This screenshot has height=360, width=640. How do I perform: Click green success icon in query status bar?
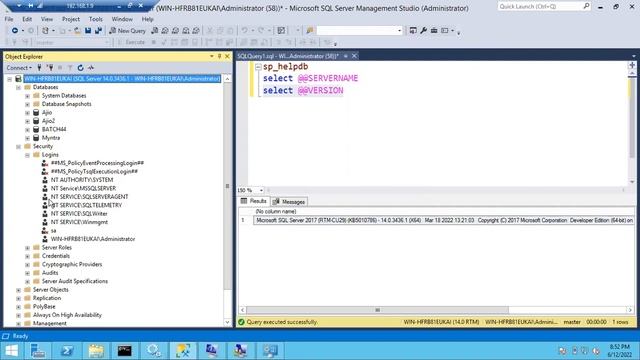coord(241,322)
